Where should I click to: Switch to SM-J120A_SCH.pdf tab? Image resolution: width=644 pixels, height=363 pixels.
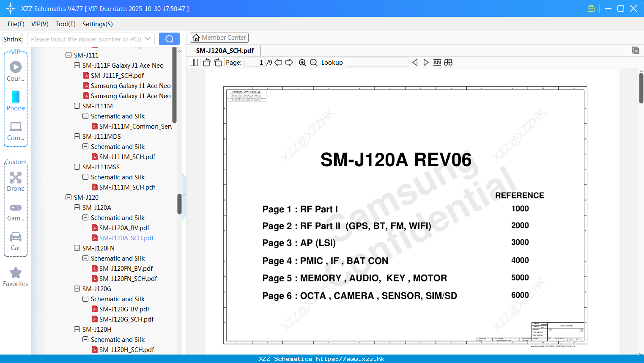tap(225, 50)
